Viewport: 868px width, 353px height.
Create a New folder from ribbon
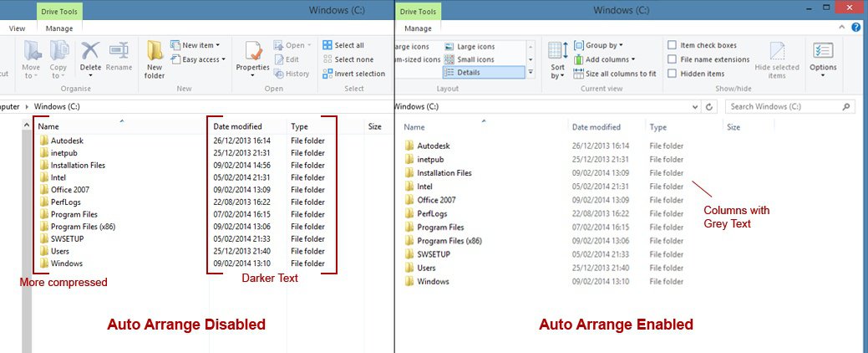[x=155, y=57]
